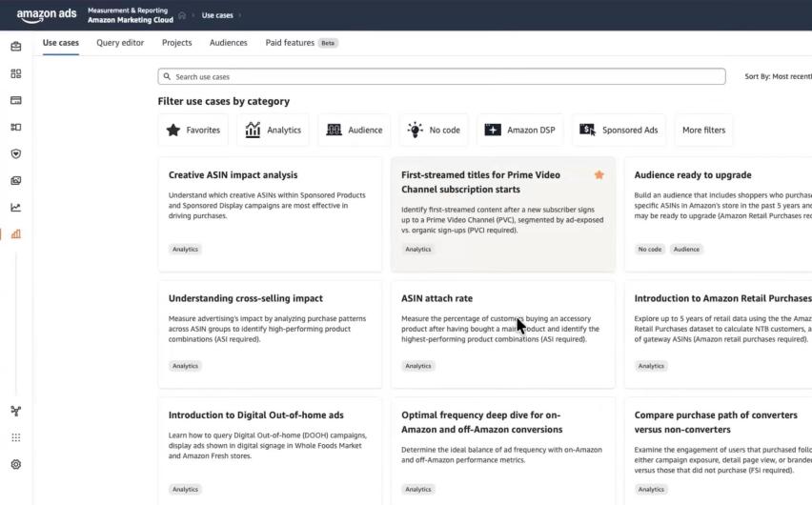The width and height of the screenshot is (812, 505).
Task: Switch to the Query editor tab
Action: (x=120, y=43)
